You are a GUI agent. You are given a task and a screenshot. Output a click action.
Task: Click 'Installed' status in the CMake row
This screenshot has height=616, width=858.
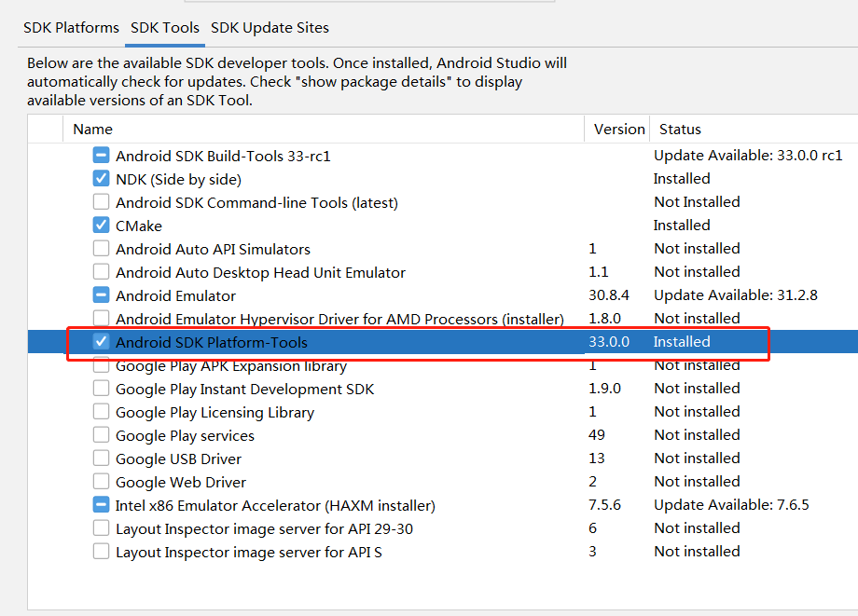click(682, 226)
